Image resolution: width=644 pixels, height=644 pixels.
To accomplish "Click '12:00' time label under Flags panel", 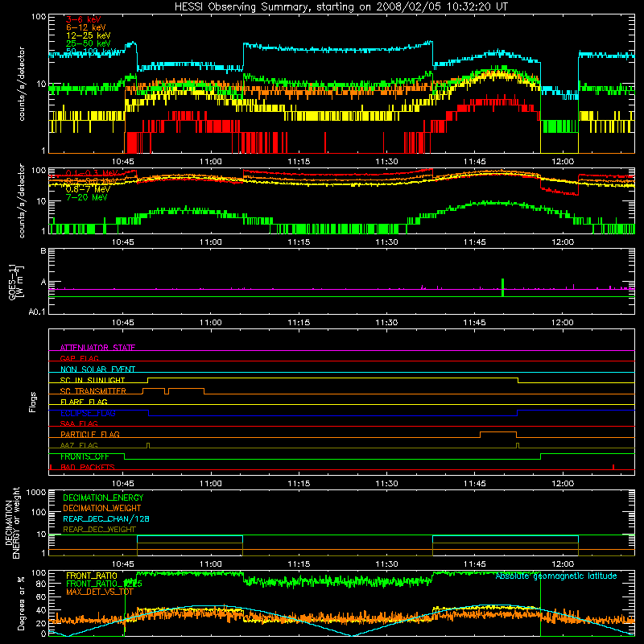I will point(562,484).
